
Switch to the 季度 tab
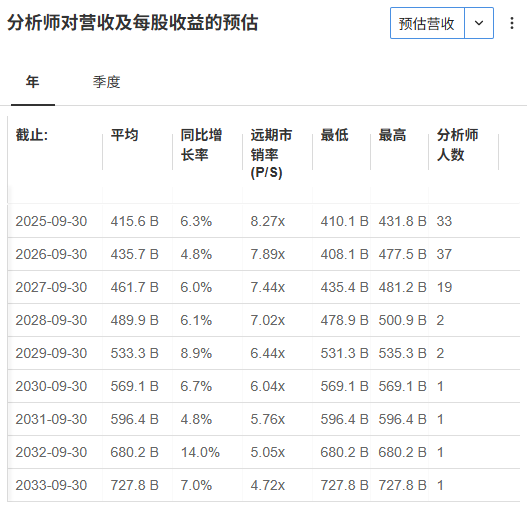[107, 82]
